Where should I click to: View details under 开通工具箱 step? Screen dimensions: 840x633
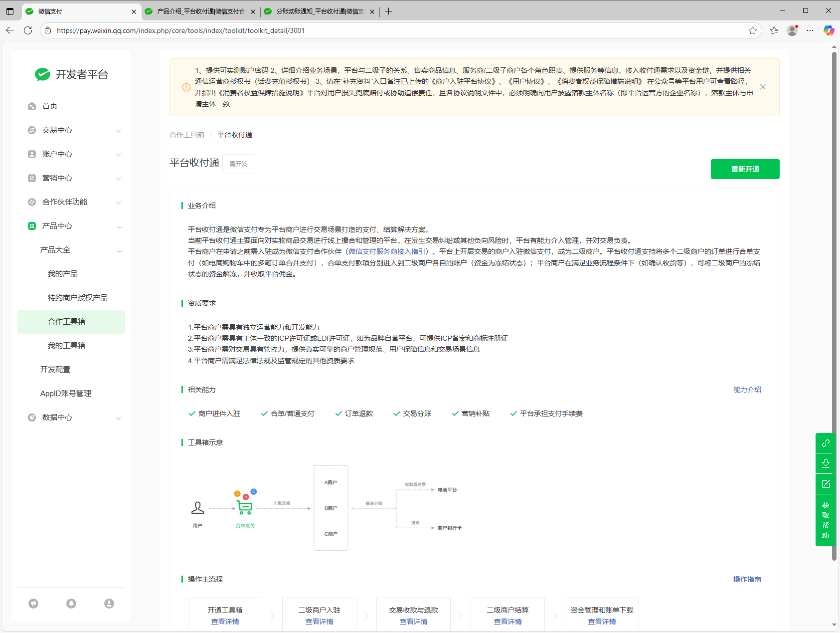point(225,622)
